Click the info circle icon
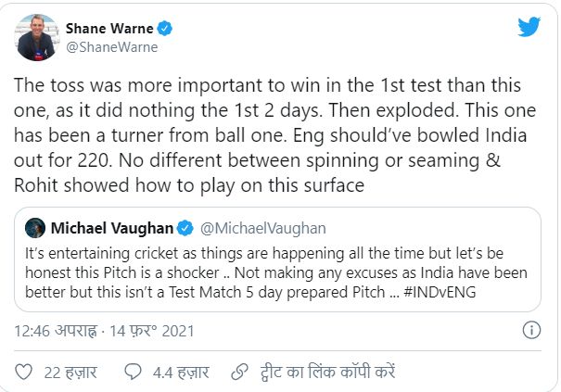This screenshot has width=561, height=392. (x=532, y=329)
